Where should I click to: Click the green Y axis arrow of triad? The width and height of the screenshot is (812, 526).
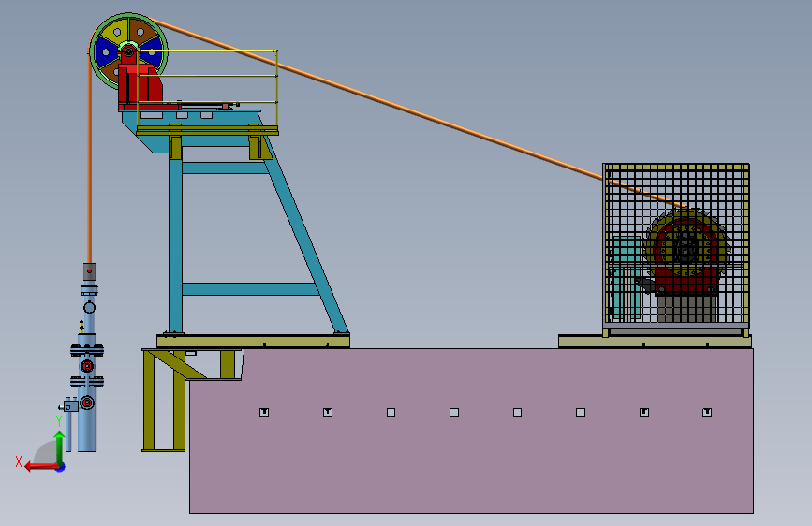click(x=60, y=447)
